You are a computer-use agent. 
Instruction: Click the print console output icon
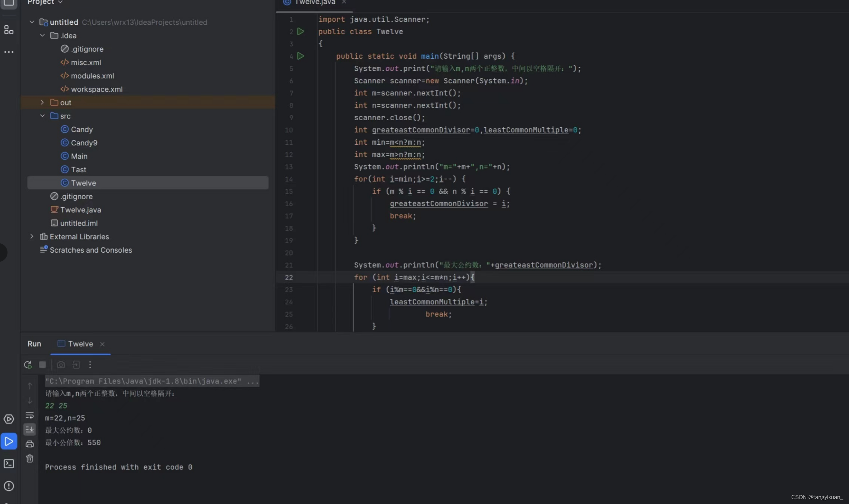coord(30,444)
